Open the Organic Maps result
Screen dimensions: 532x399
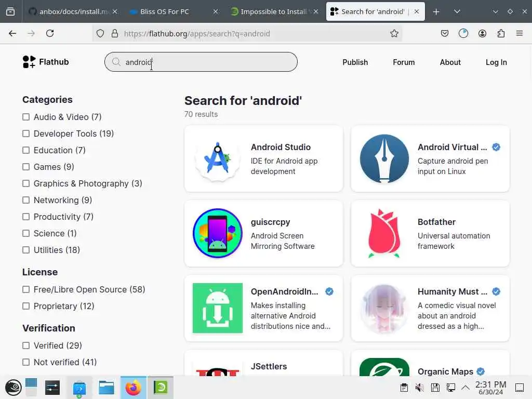(430, 363)
